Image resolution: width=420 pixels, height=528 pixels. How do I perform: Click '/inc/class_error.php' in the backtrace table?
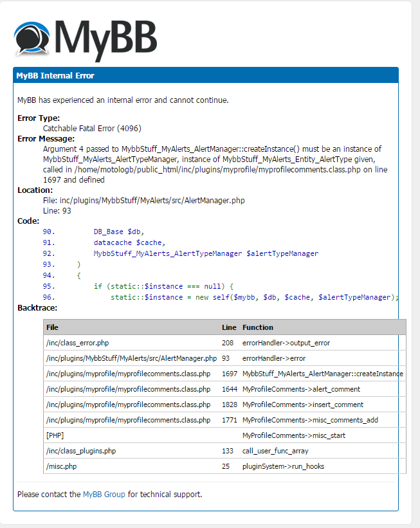[77, 343]
